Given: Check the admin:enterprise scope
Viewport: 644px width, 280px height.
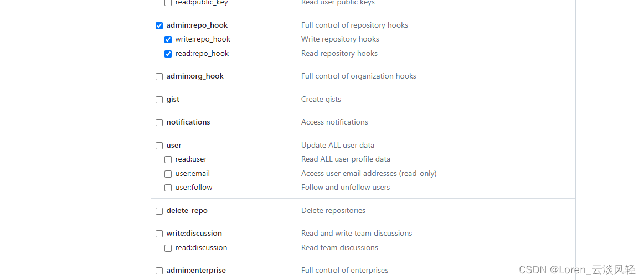Looking at the screenshot, I should [159, 271].
